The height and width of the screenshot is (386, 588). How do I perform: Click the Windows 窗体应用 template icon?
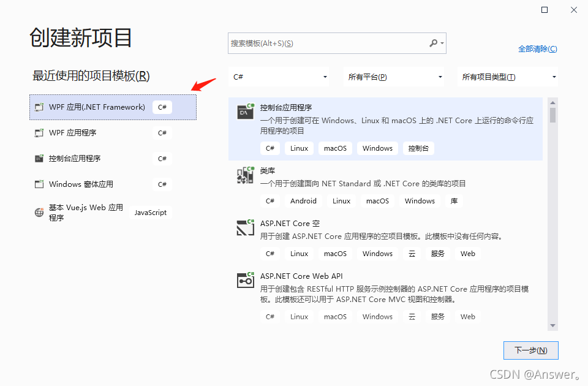[39, 184]
